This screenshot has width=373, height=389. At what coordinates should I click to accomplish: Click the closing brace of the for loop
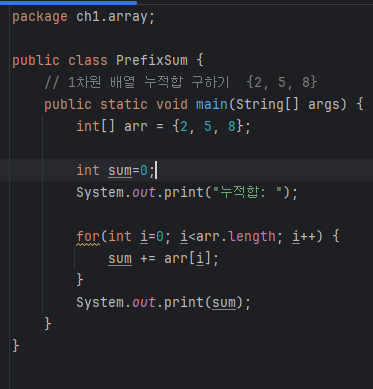[80, 280]
